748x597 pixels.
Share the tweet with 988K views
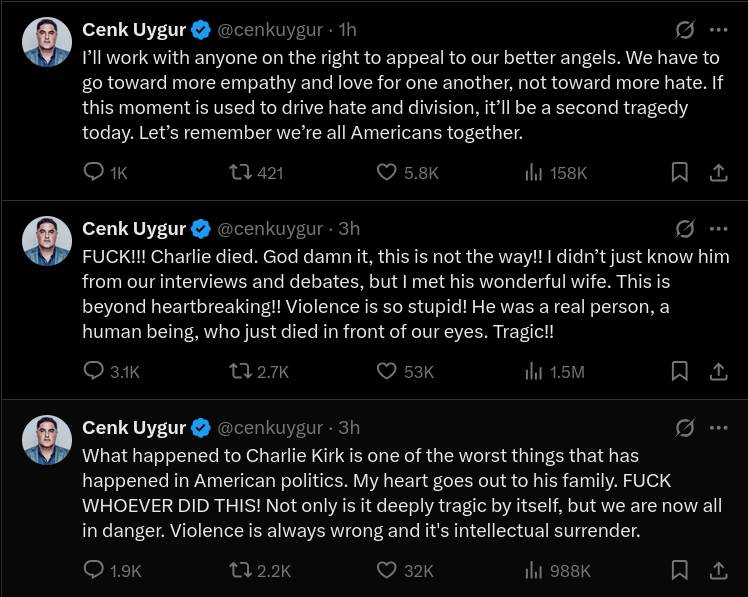(718, 571)
